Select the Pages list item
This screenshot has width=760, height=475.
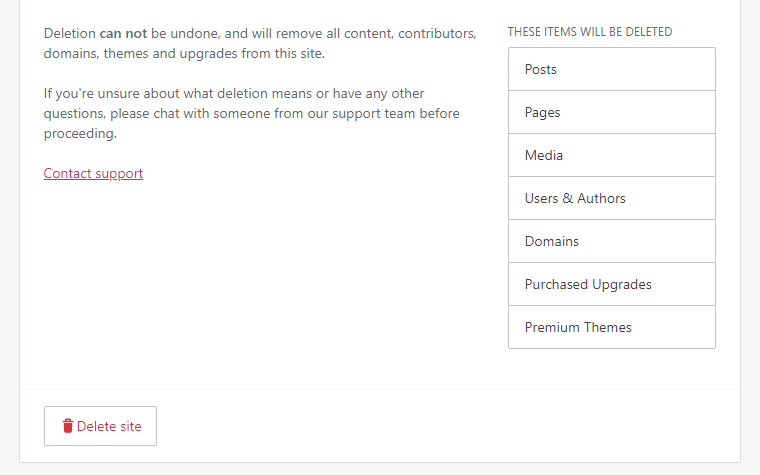(611, 112)
